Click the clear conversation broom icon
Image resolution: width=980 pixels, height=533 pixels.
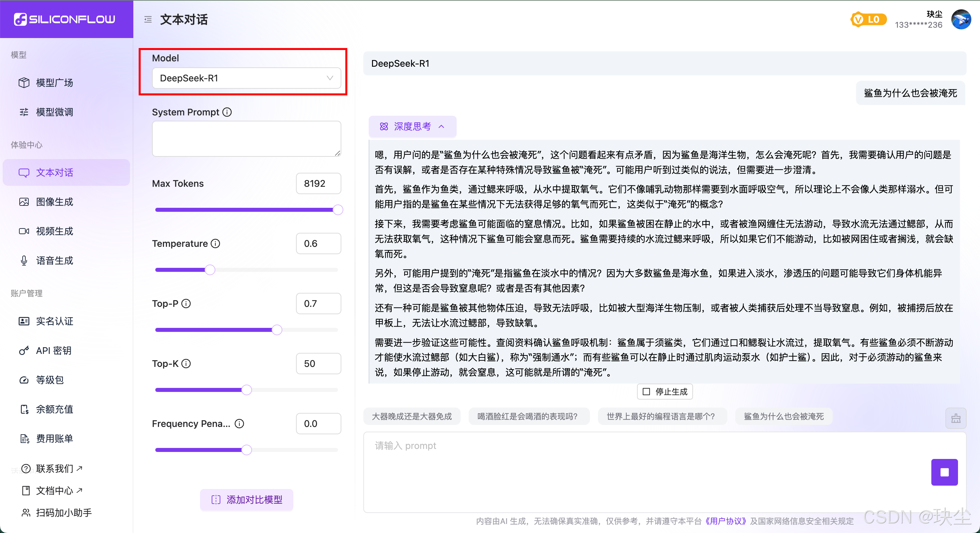pos(956,418)
